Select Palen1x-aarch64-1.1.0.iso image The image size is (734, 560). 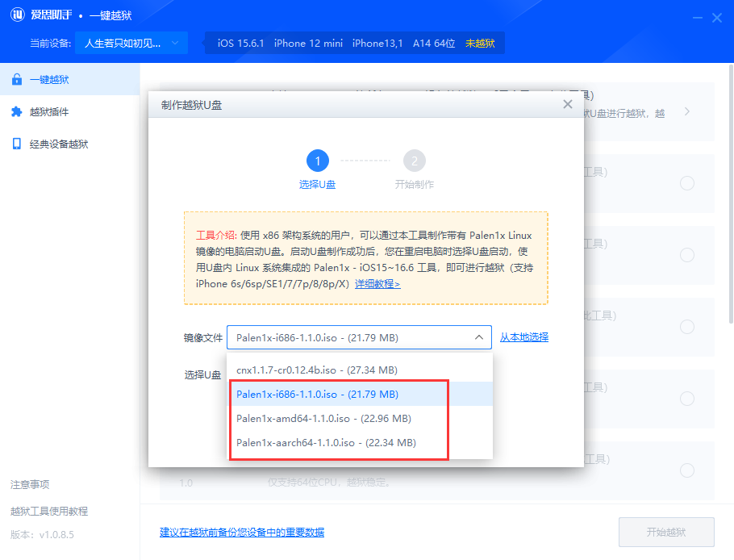[x=360, y=443]
